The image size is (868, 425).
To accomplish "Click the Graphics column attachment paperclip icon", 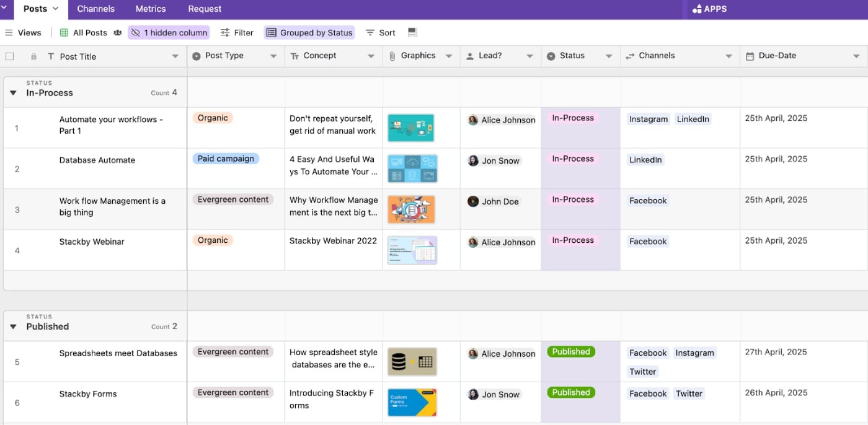I will point(392,56).
